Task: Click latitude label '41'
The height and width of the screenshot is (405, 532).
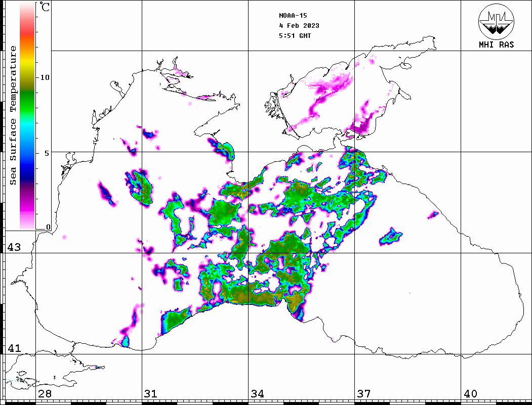Action: (14, 348)
